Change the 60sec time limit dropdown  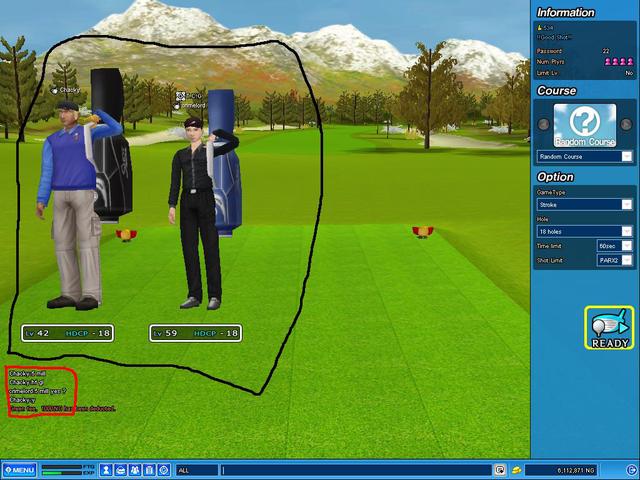(626, 245)
